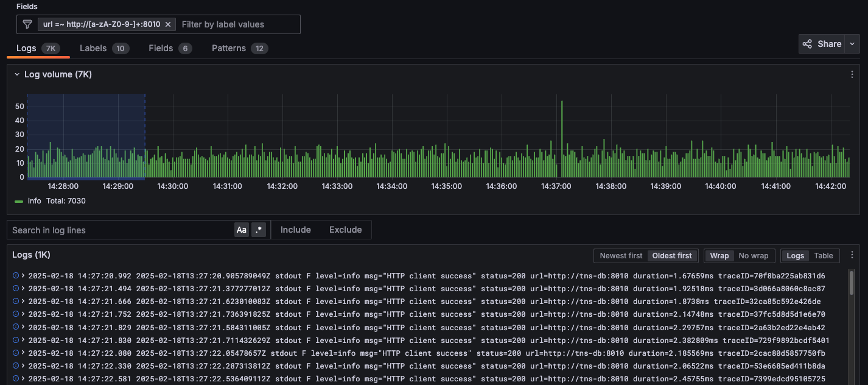Click the info icon on the first log row
Image resolution: width=868 pixels, height=385 pixels.
[16, 276]
